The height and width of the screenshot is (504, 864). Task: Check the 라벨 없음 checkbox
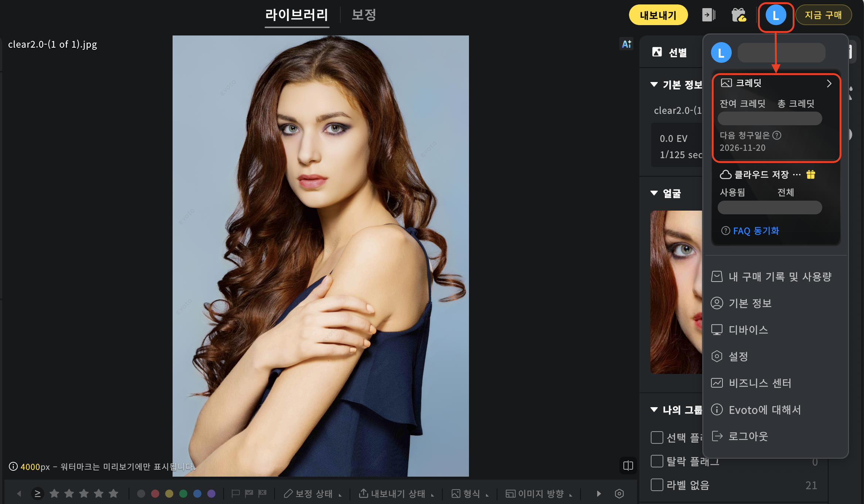point(657,485)
